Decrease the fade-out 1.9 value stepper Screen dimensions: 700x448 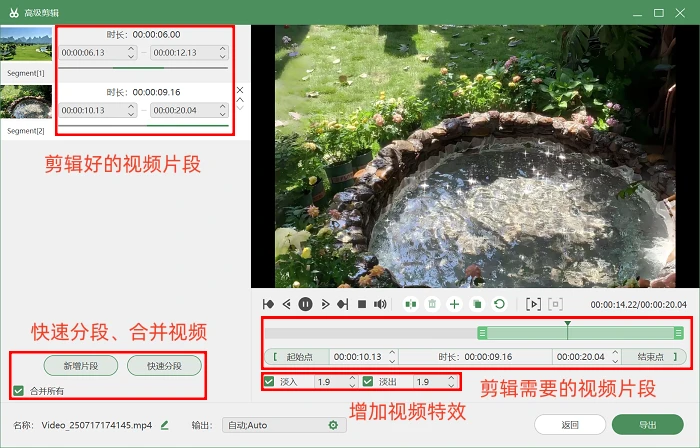coord(451,385)
